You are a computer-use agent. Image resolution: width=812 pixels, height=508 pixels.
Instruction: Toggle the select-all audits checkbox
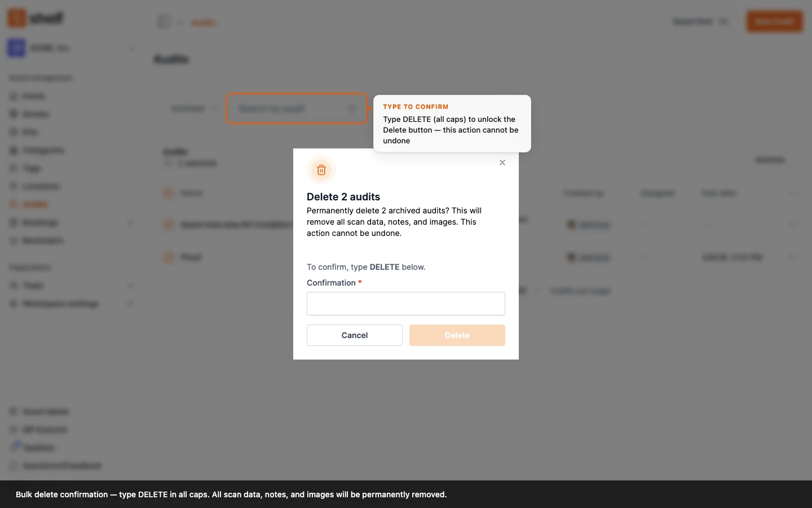pos(168,193)
